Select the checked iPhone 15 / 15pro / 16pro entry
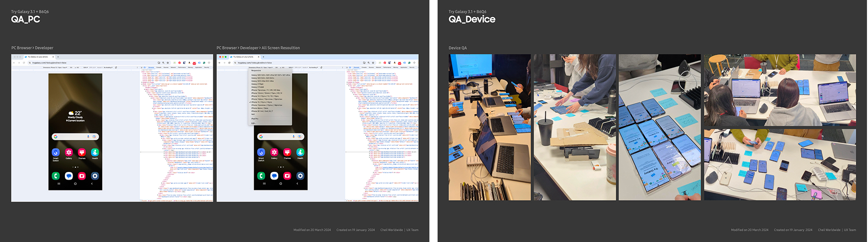The image size is (868, 242). [x=262, y=102]
